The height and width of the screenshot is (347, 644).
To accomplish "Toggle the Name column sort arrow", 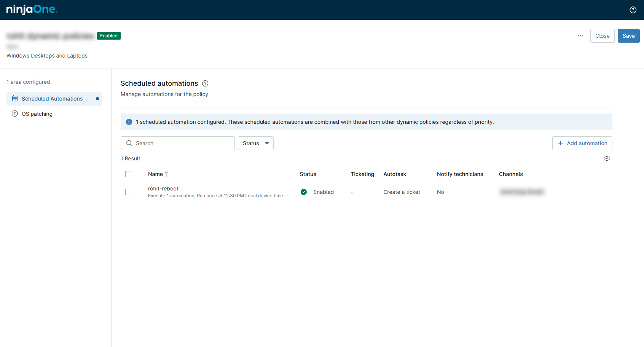I will 166,174.
